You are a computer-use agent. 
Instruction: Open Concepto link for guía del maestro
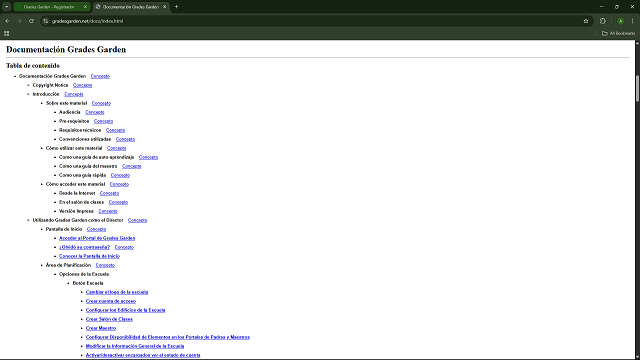click(x=131, y=166)
